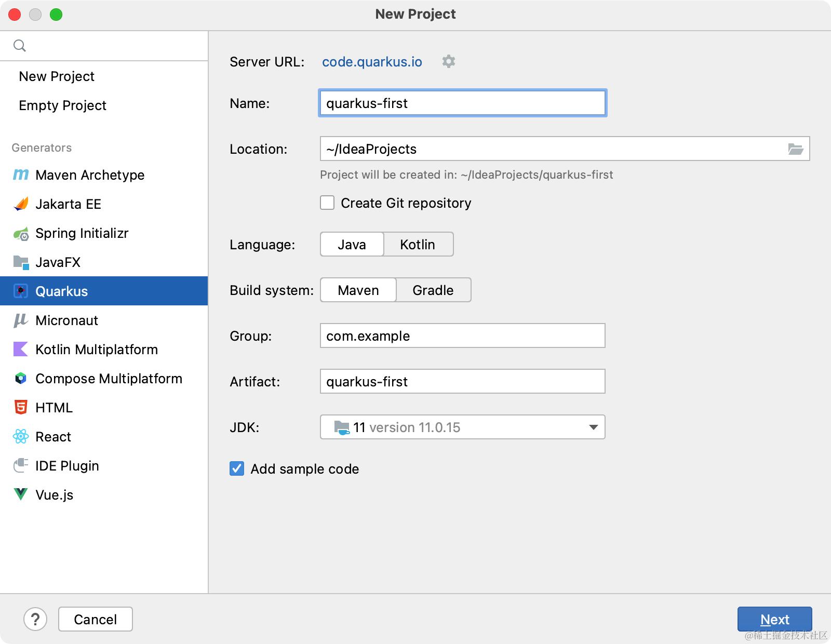The image size is (831, 644).
Task: Click the Jakarta EE generator icon
Action: (21, 204)
